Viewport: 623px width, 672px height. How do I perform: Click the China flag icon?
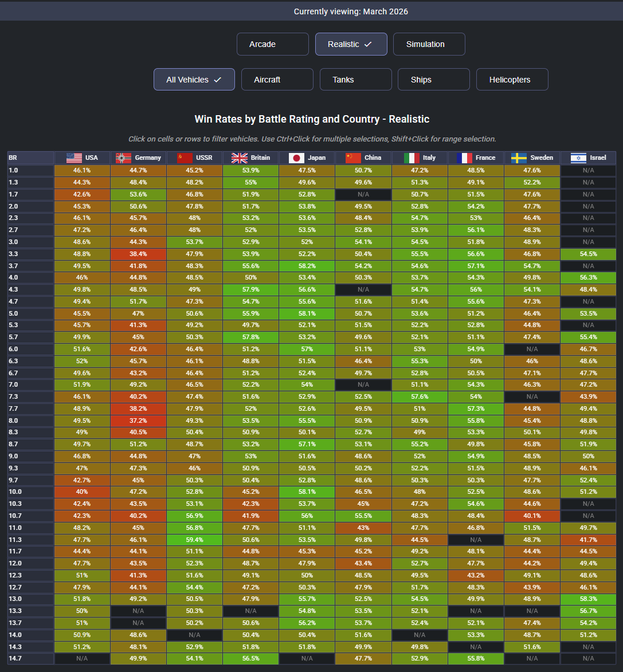click(x=353, y=158)
